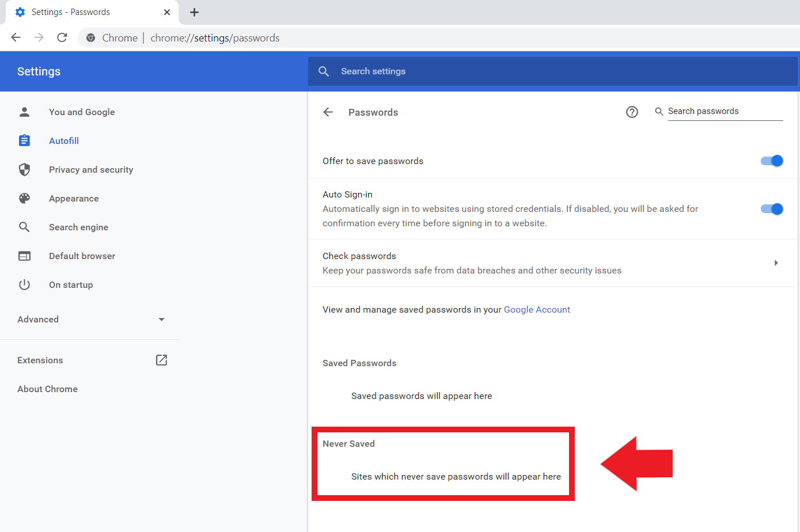Reload the page with refresh icon
This screenshot has height=532, width=800.
(62, 37)
